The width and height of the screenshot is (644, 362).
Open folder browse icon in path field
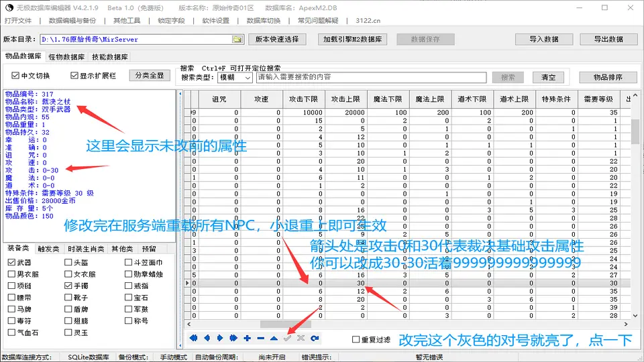point(237,40)
